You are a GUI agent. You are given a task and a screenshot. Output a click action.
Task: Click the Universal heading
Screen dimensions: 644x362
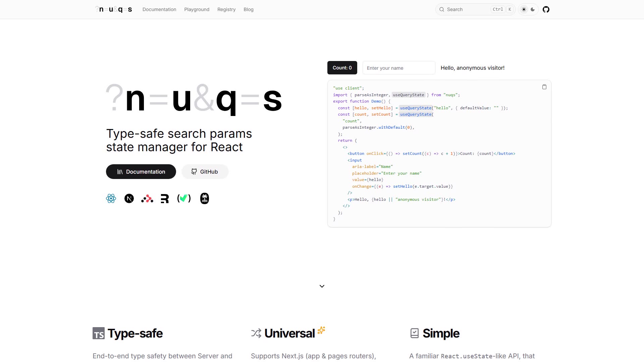[290, 333]
